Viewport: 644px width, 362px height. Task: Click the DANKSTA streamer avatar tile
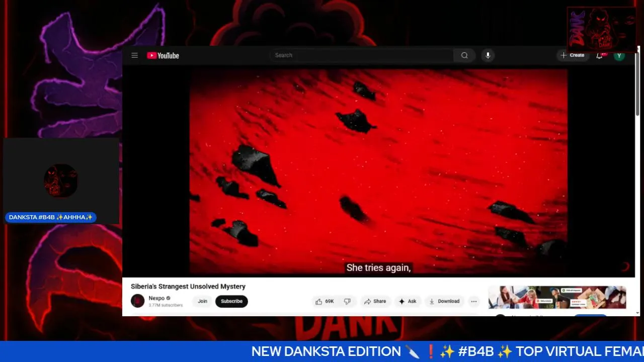(61, 180)
